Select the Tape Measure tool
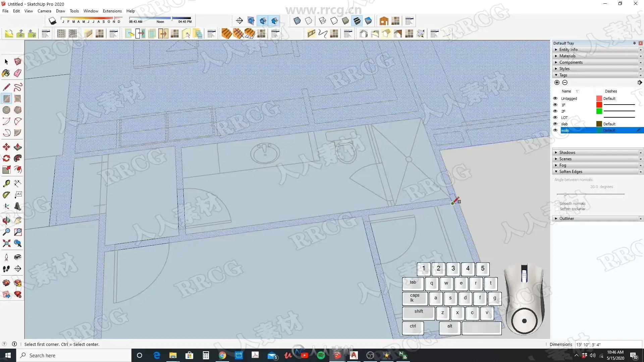 (x=6, y=183)
